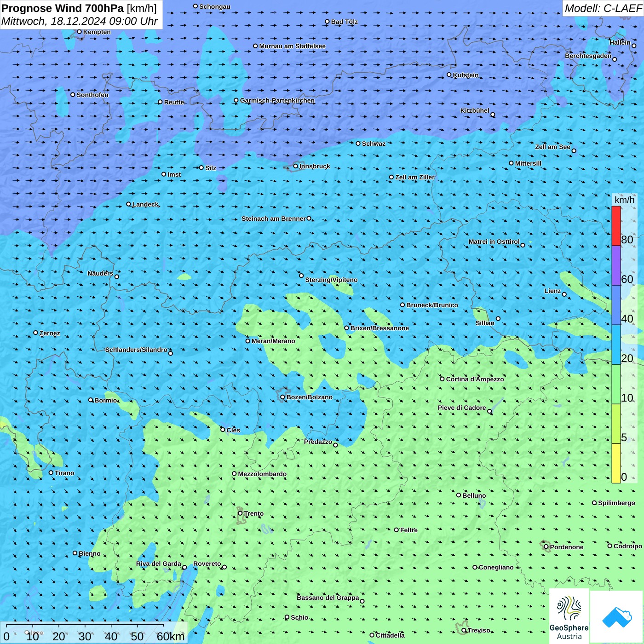Click the Feltre city label
The width and height of the screenshot is (644, 644).
tap(409, 530)
